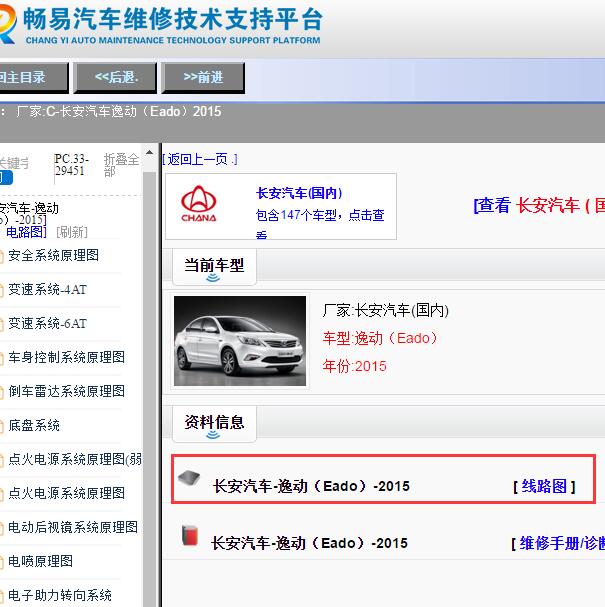The width and height of the screenshot is (605, 607).
Task: Open 电动后视镜系统原理图 tree item
Action: (x=73, y=527)
